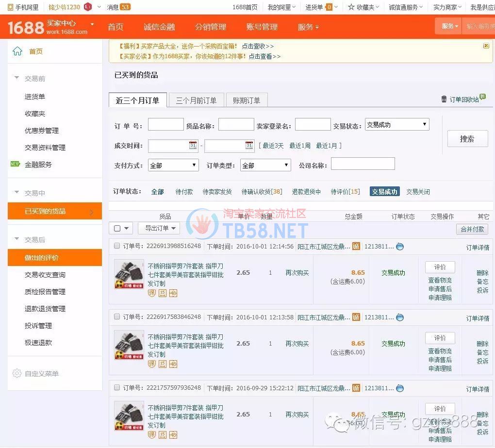This screenshot has height=448, width=495.
Task: Tick checkbox for order 2226913988516248
Action: pyautogui.click(x=117, y=246)
